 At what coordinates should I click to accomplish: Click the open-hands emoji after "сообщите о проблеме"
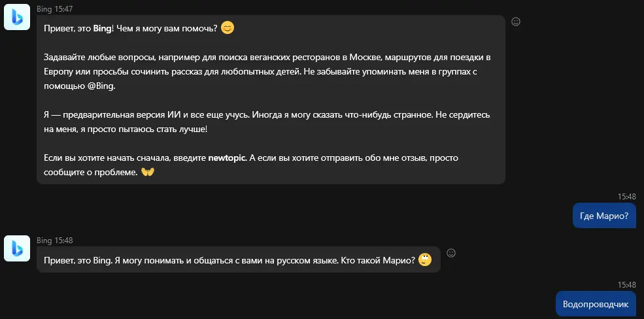(148, 172)
